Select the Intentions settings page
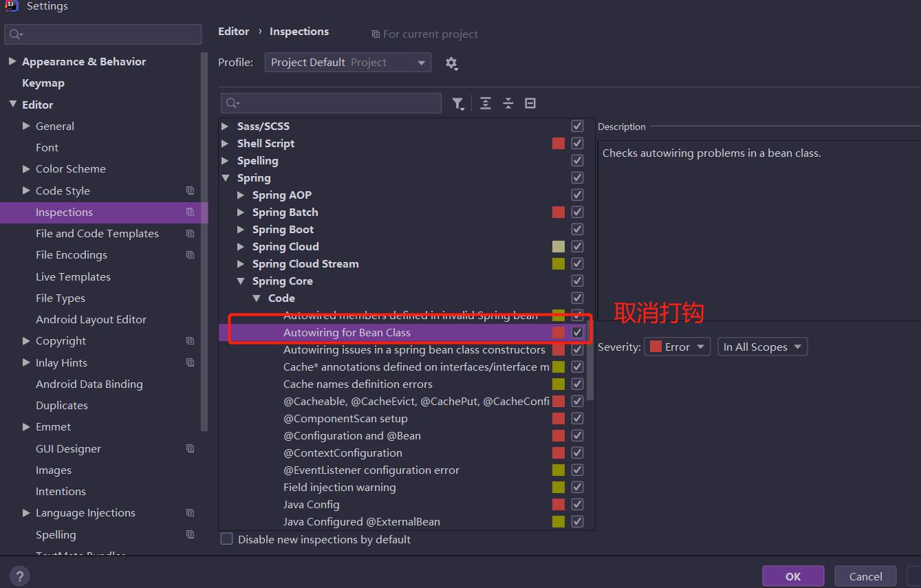 click(x=61, y=491)
